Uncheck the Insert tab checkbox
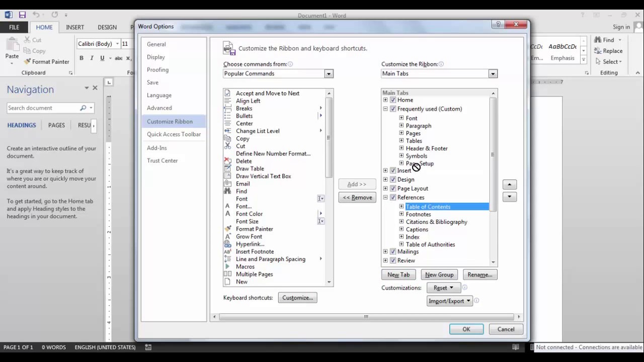 pos(393,170)
